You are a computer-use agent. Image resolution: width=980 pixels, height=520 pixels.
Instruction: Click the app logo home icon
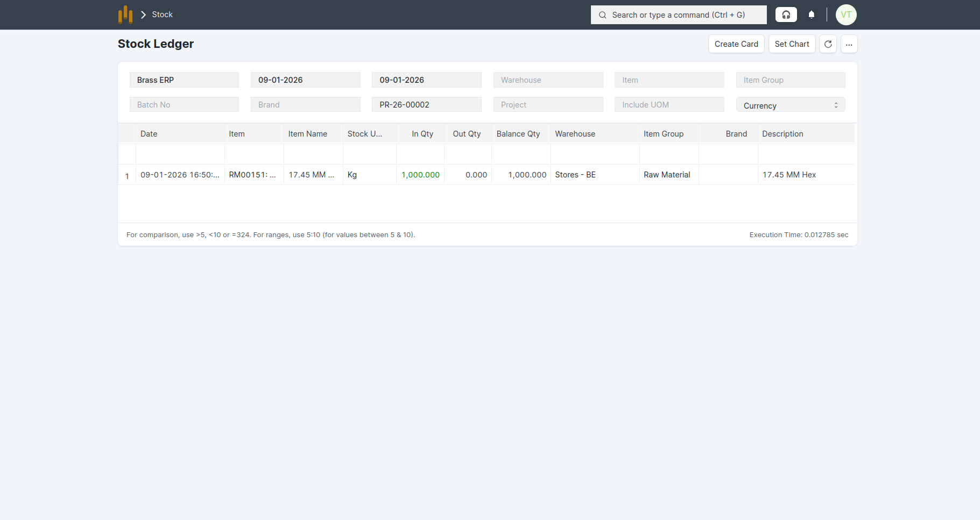(x=125, y=15)
